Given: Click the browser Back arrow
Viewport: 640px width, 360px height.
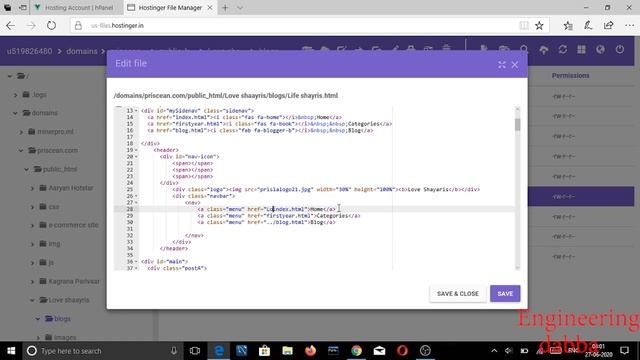Looking at the screenshot, I should 10,25.
